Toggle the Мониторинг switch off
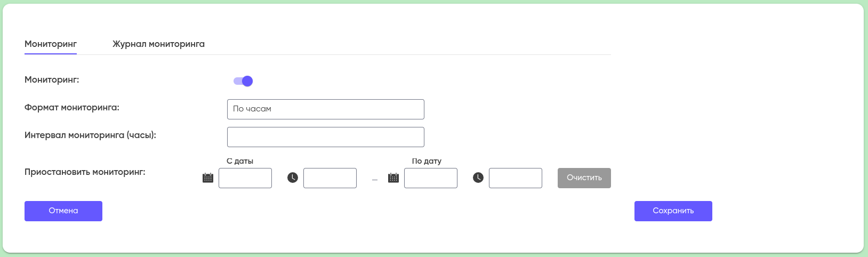 pos(243,81)
